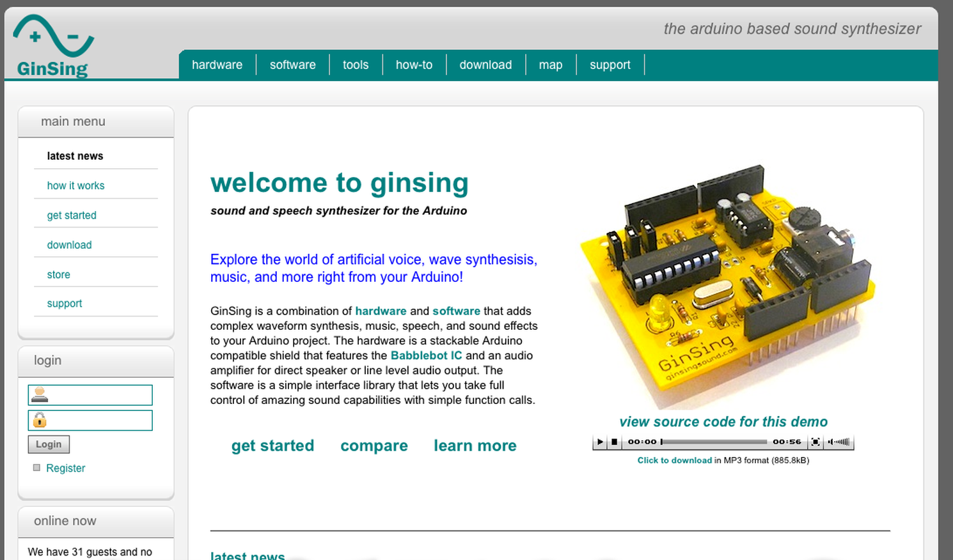Click the MP3 download link

[x=674, y=460]
